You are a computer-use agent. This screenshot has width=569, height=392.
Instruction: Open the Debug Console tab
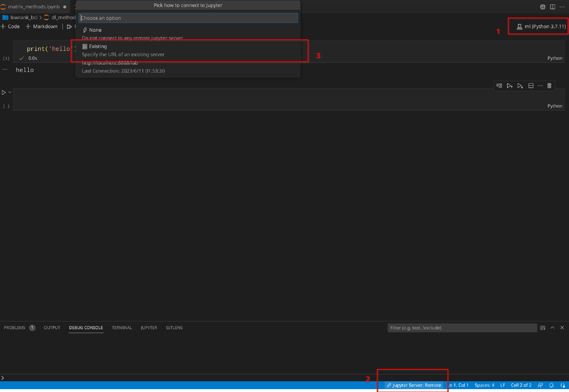[86, 328]
